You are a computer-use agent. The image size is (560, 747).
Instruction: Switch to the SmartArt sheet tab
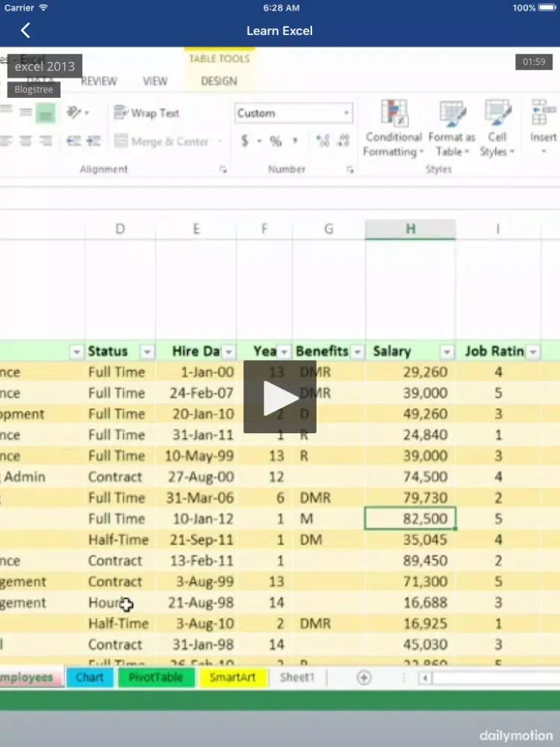point(232,678)
